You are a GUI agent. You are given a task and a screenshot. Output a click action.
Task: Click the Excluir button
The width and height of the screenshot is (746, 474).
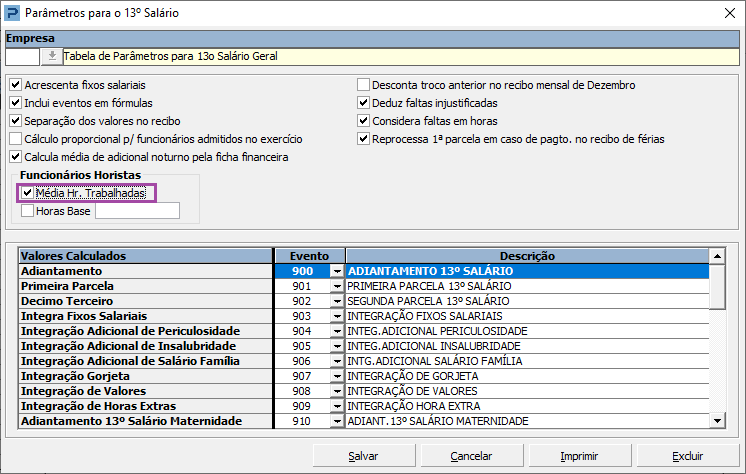click(x=687, y=456)
